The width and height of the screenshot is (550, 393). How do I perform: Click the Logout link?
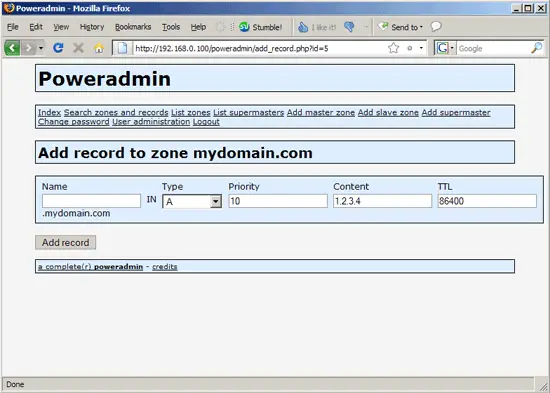tap(206, 122)
